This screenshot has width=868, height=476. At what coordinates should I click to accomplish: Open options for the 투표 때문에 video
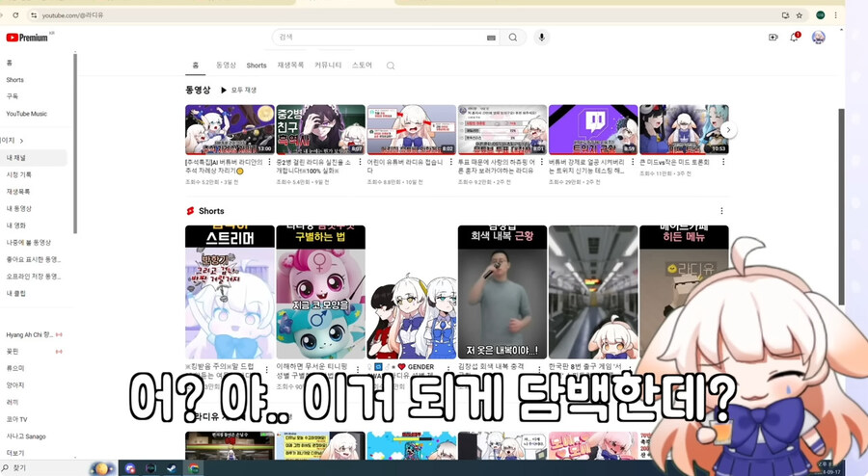point(542,162)
